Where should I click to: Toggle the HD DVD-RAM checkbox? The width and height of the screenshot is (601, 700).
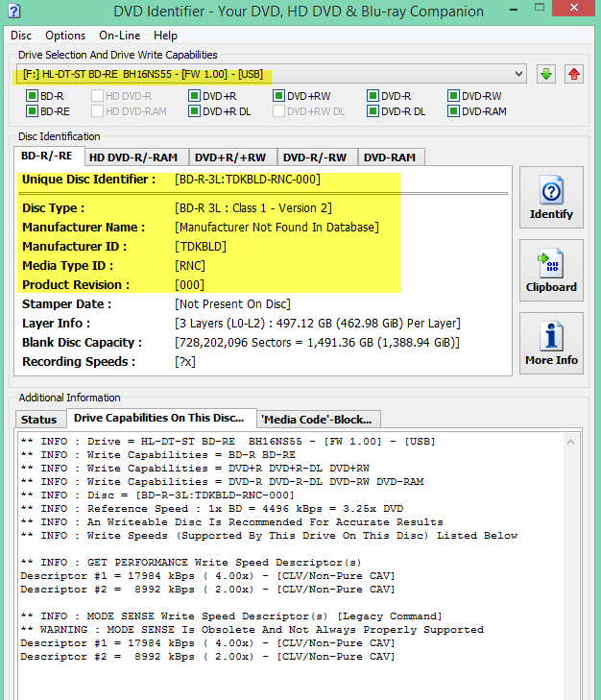[97, 111]
